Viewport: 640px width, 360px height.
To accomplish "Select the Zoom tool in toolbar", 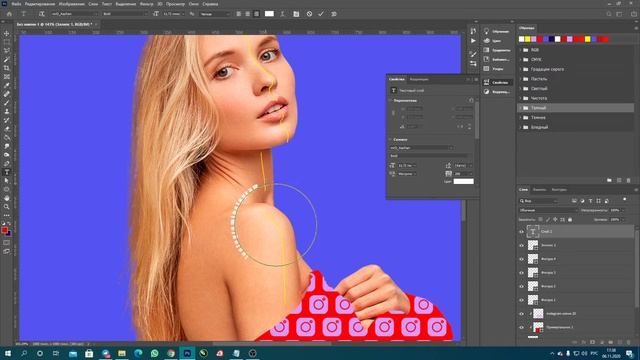I will click(x=7, y=207).
